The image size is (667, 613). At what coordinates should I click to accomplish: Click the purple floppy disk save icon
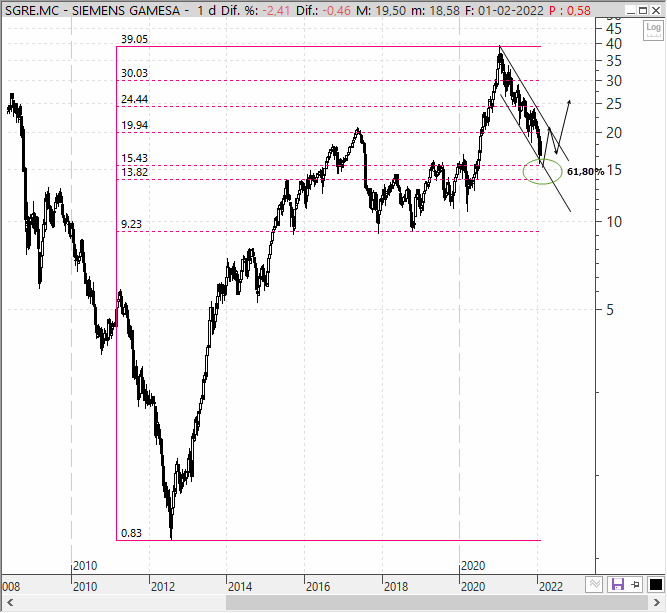tap(618, 584)
